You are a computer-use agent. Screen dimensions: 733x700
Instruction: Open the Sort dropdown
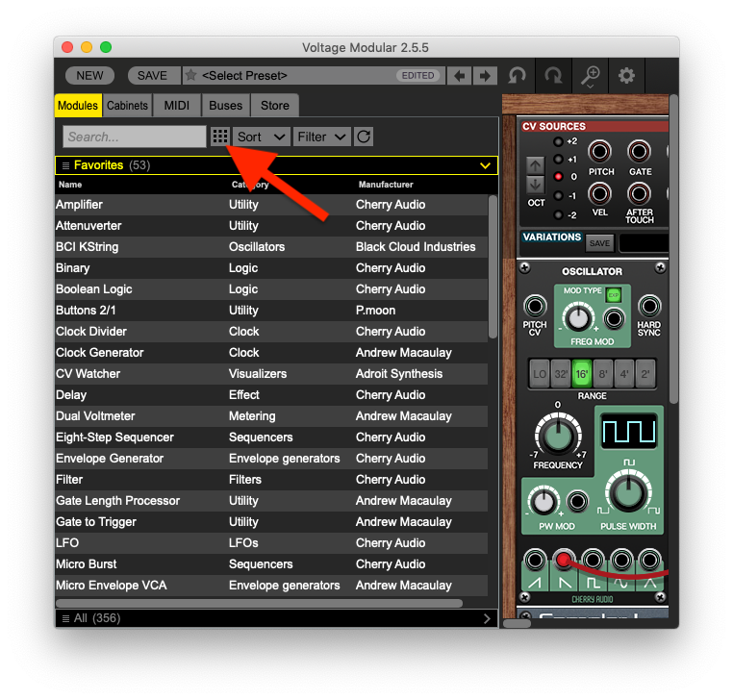pyautogui.click(x=262, y=137)
